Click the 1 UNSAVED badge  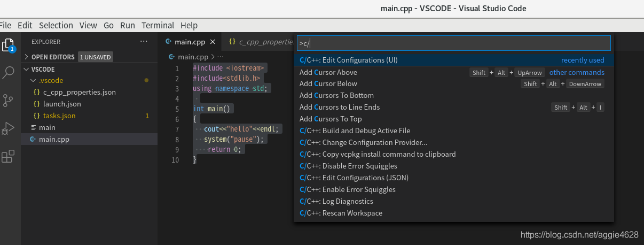(x=96, y=57)
